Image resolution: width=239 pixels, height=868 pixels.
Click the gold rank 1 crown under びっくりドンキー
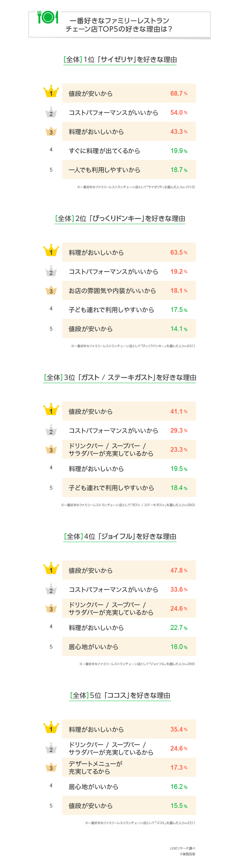pos(51,251)
